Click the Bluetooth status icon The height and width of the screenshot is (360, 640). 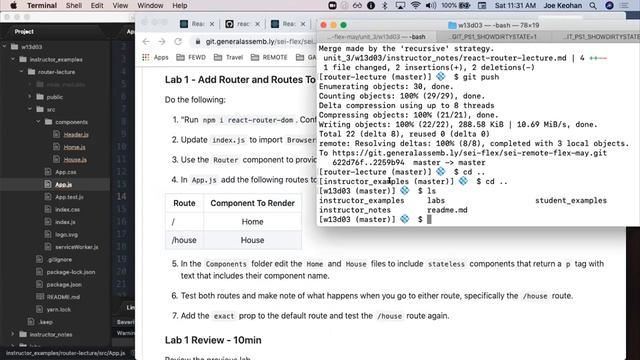coord(384,5)
